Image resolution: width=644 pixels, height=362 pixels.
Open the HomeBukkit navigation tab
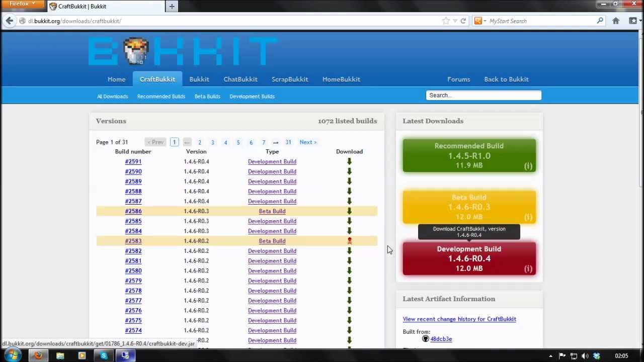click(341, 79)
